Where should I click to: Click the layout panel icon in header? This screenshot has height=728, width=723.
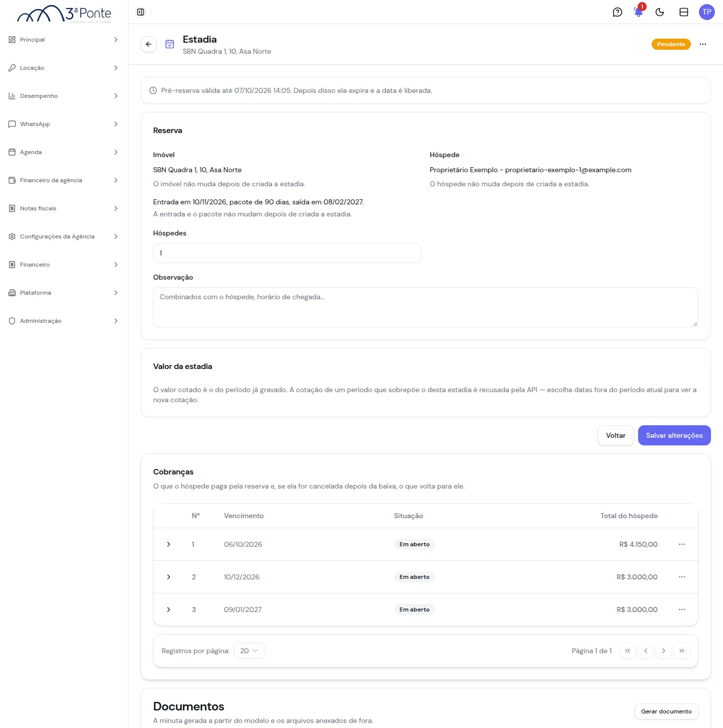[684, 12]
